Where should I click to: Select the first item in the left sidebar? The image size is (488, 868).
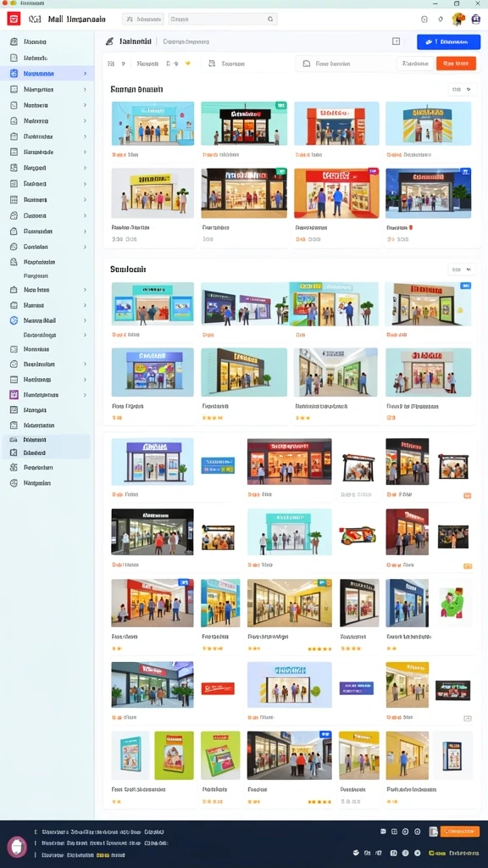coord(47,42)
